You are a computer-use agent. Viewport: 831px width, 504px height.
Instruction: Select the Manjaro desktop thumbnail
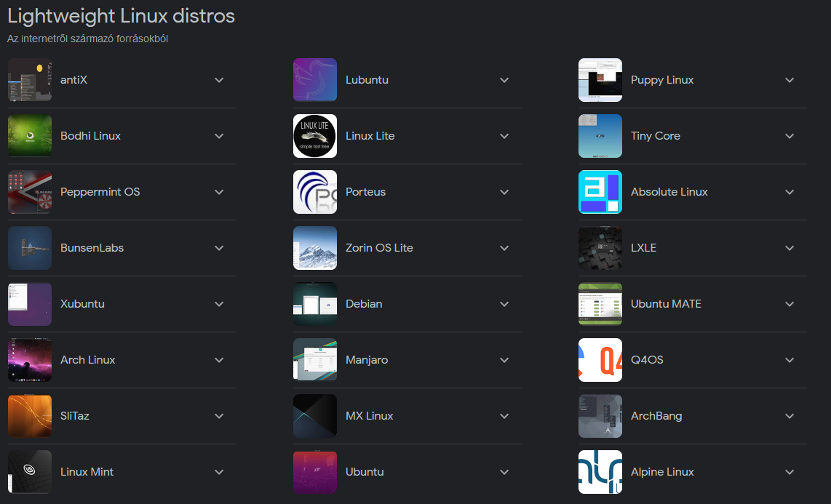click(315, 360)
